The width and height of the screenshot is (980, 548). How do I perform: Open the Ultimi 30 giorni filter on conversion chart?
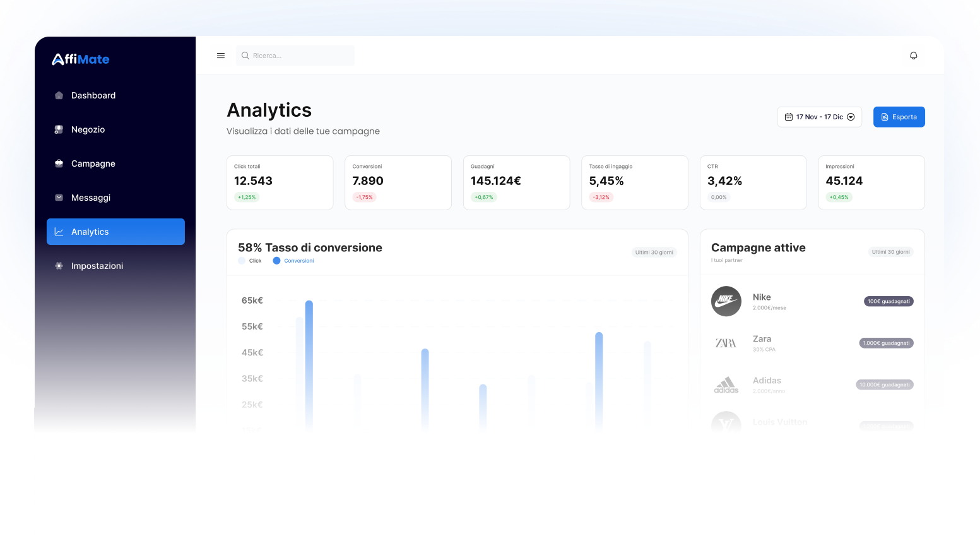(654, 252)
